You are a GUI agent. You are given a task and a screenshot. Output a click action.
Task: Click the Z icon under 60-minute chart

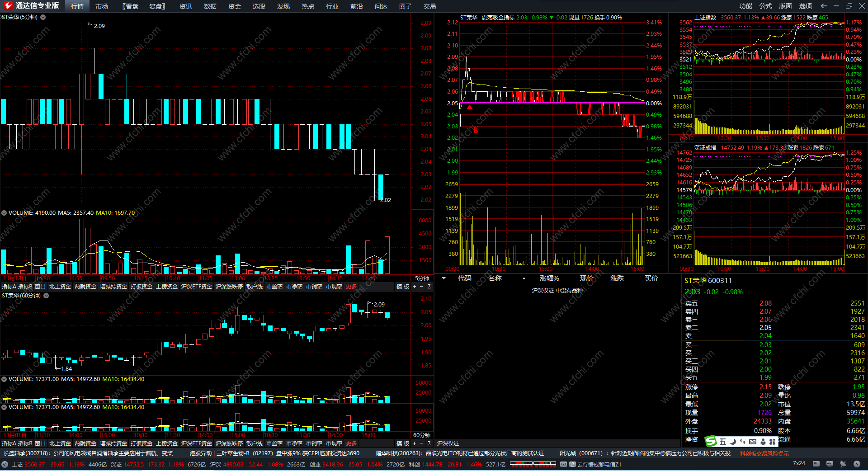429,443
